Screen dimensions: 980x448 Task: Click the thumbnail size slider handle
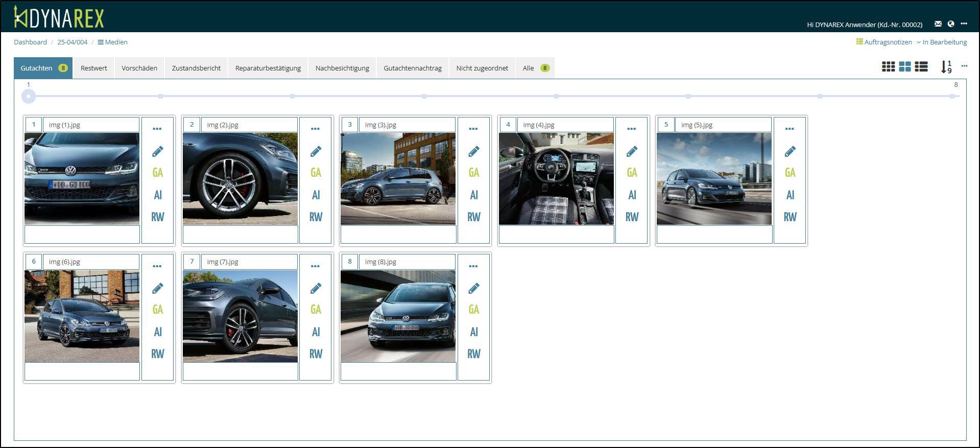click(29, 96)
